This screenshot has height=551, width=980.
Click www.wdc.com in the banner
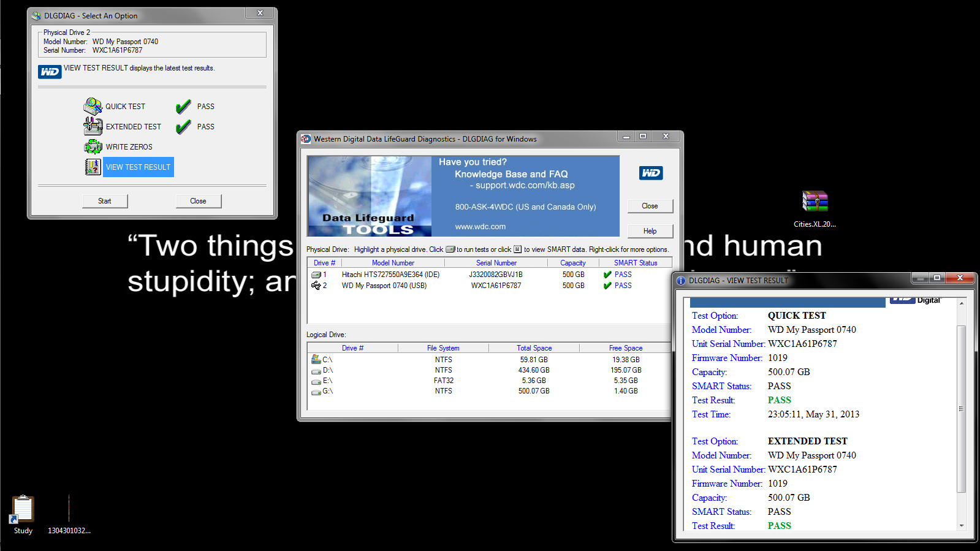point(481,227)
